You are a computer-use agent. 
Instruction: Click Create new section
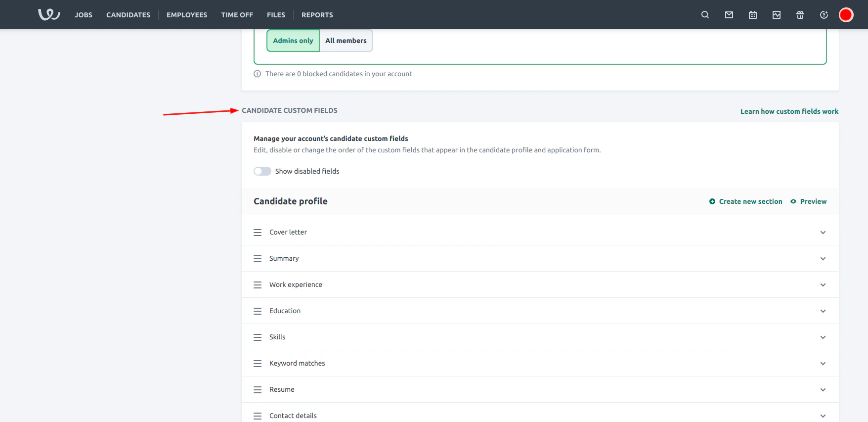[746, 201]
